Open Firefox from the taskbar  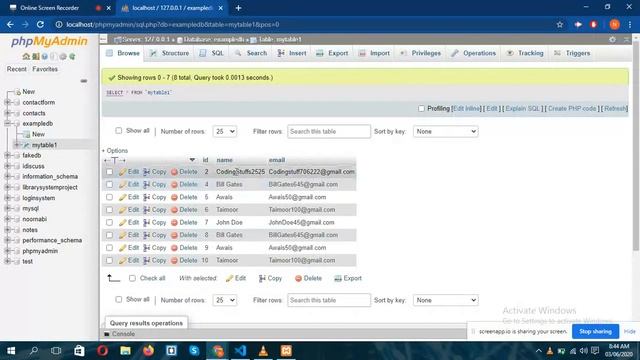pyautogui.click(x=148, y=351)
